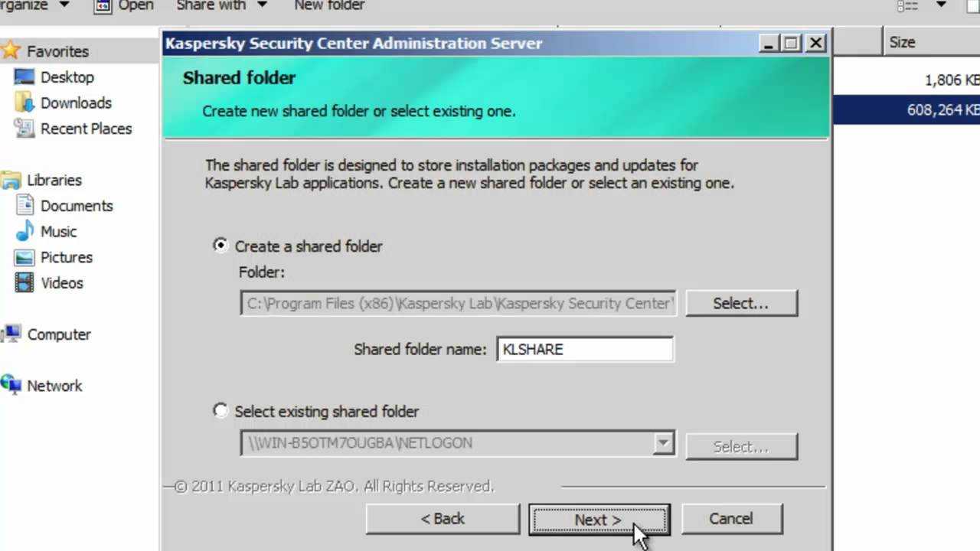This screenshot has height=551, width=980.
Task: Open the Organize menu dropdown
Action: click(34, 5)
